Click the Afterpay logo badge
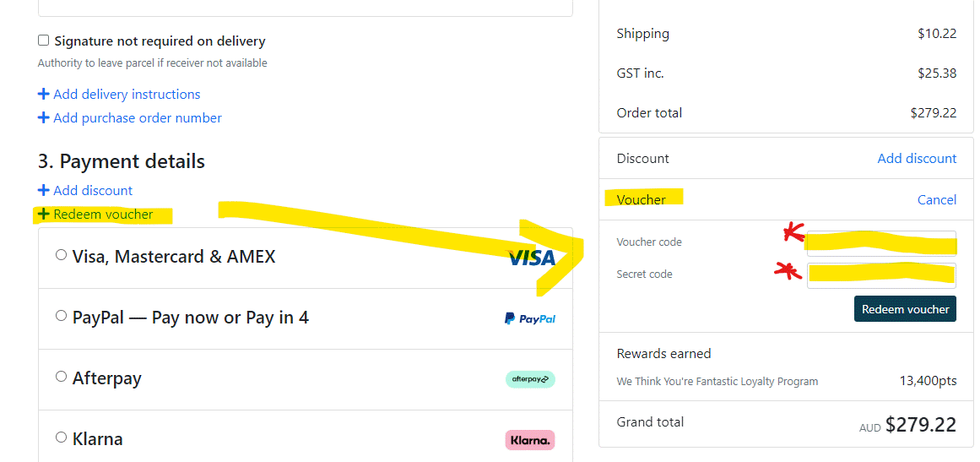 (530, 379)
